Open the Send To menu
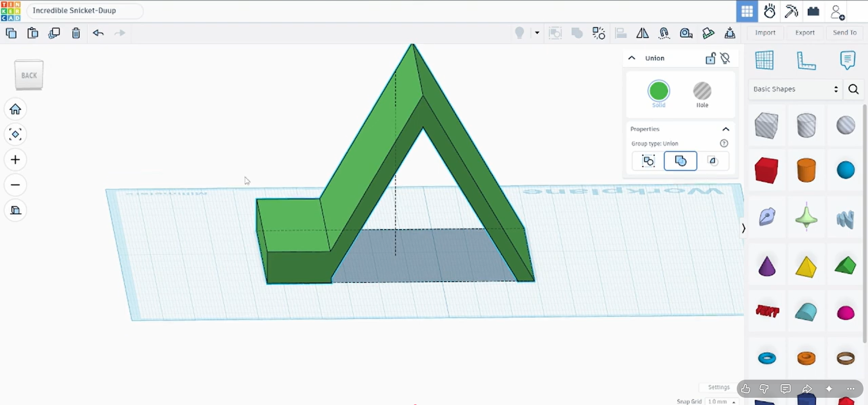Screen dimensions: 868x405 (x=844, y=33)
